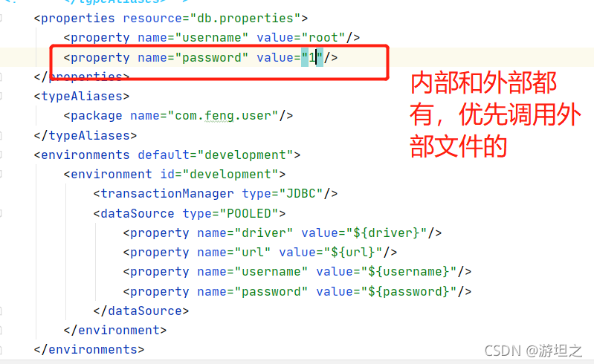Place cursor in password value "1"
This screenshot has width=594, height=364.
click(x=312, y=57)
